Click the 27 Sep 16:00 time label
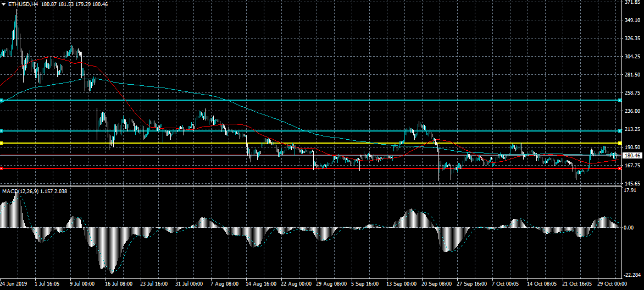The width and height of the screenshot is (644, 290). pos(471,284)
